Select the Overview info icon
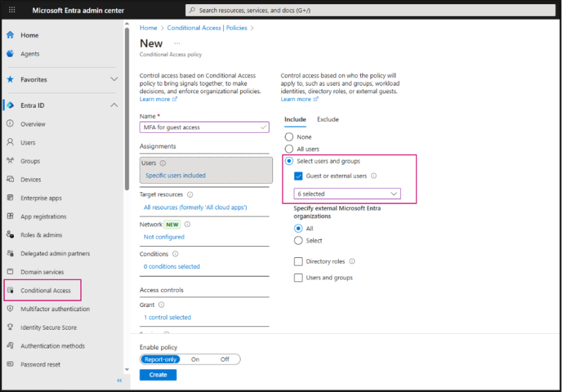This screenshot has width=562, height=392. click(x=10, y=124)
